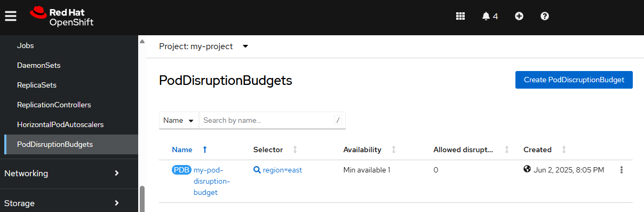Screen dimensions: 644x212
Task: Sort by Name column arrow
Action: coord(205,150)
